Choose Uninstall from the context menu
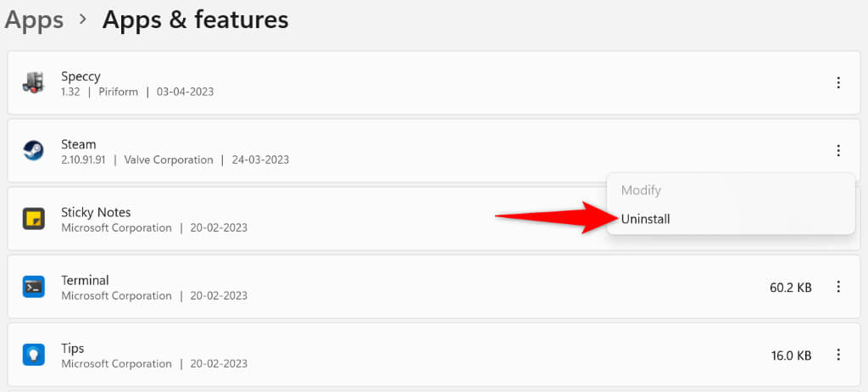The width and height of the screenshot is (868, 392). coord(646,219)
